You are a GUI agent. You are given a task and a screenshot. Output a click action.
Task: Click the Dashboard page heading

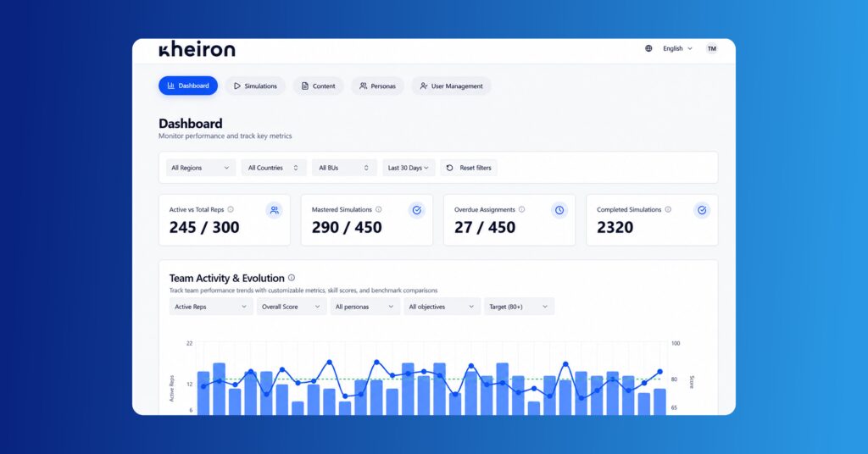[x=191, y=124]
